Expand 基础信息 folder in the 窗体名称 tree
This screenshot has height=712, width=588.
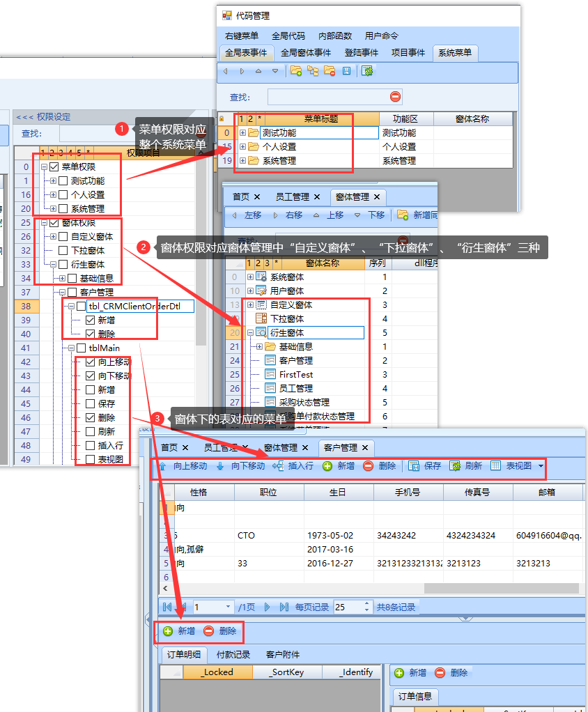[x=259, y=346]
